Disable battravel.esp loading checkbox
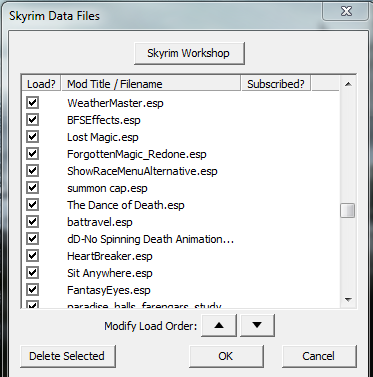 coord(33,222)
